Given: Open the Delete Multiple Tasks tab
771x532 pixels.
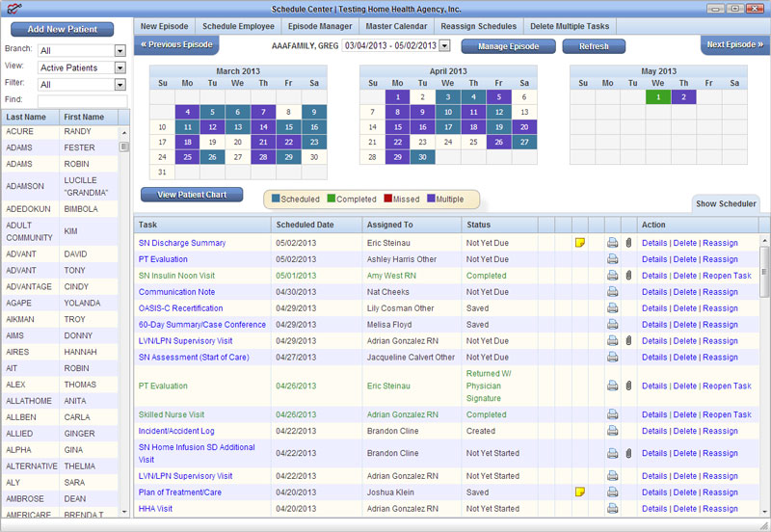Looking at the screenshot, I should 570,26.
